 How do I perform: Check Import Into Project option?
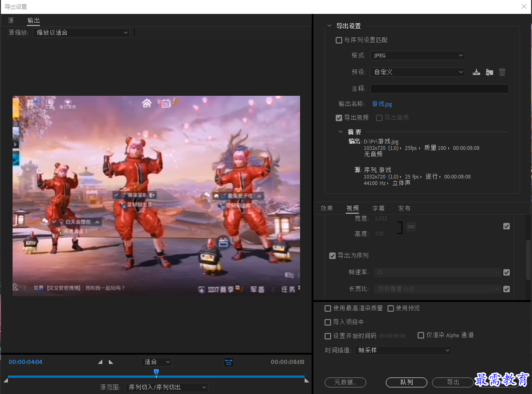pyautogui.click(x=328, y=322)
